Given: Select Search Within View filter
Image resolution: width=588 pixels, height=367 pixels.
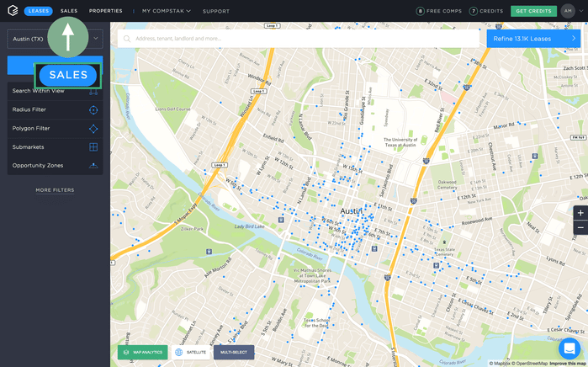Looking at the screenshot, I should (x=55, y=91).
